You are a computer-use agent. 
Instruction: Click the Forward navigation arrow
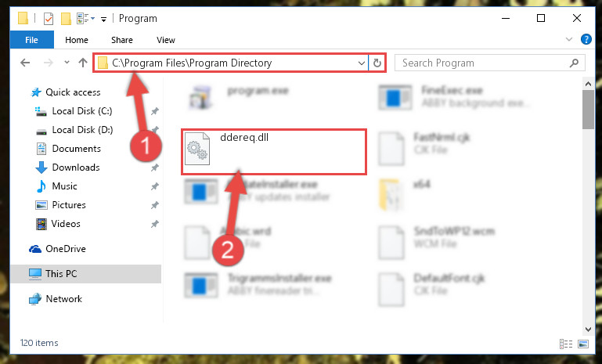(49, 63)
